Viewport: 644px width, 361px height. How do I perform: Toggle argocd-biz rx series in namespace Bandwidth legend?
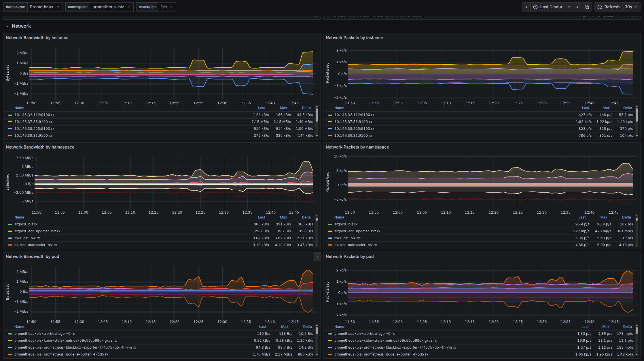tap(26, 224)
